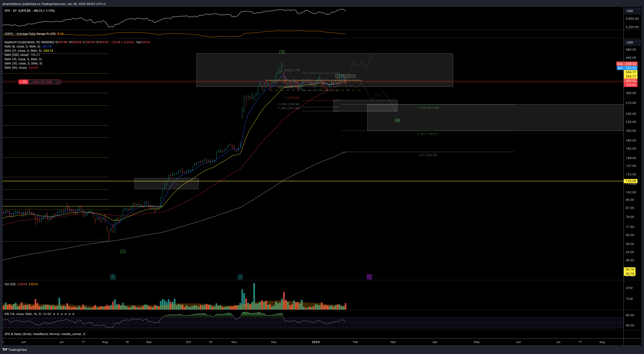Click the 1 (276.96) Fibonacci label

pos(292,98)
